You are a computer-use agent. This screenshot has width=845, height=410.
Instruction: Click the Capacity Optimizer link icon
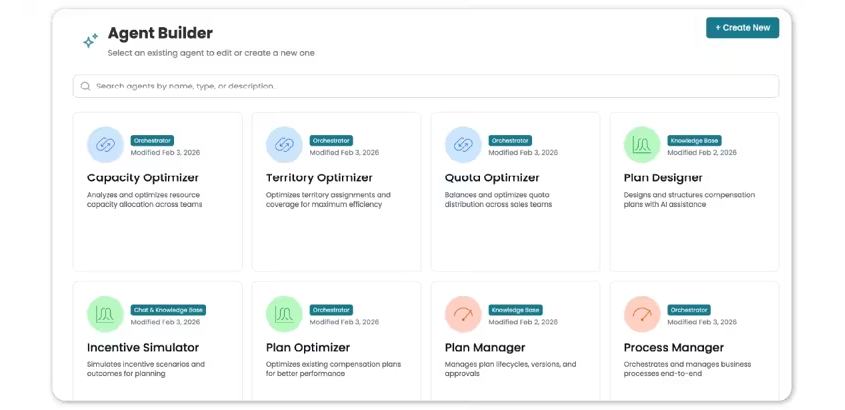pyautogui.click(x=105, y=144)
